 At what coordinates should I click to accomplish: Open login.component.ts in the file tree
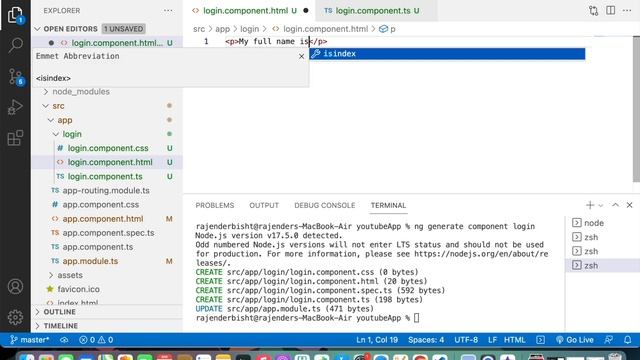pyautogui.click(x=105, y=176)
